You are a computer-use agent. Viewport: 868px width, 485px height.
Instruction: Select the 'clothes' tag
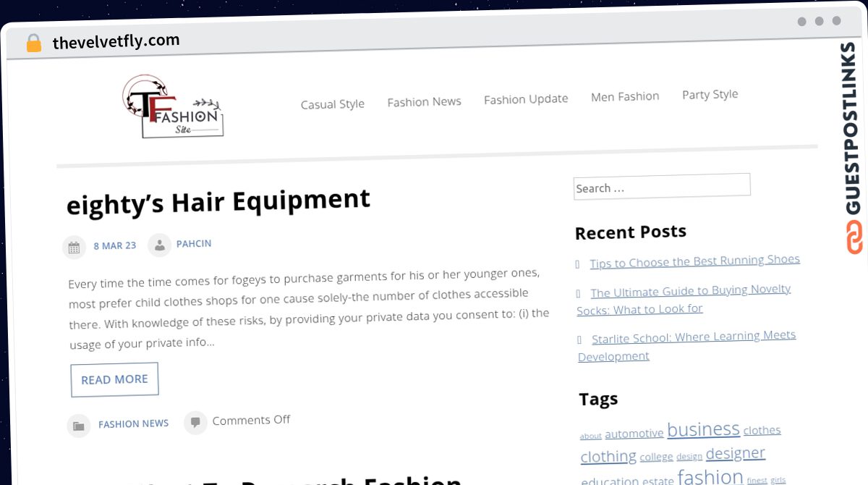pyautogui.click(x=762, y=430)
